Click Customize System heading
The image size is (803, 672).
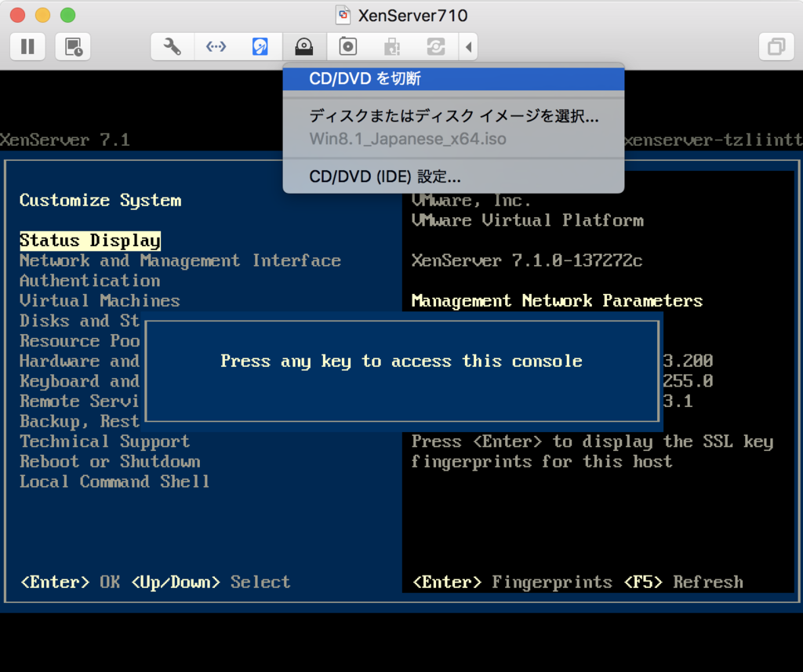point(100,200)
